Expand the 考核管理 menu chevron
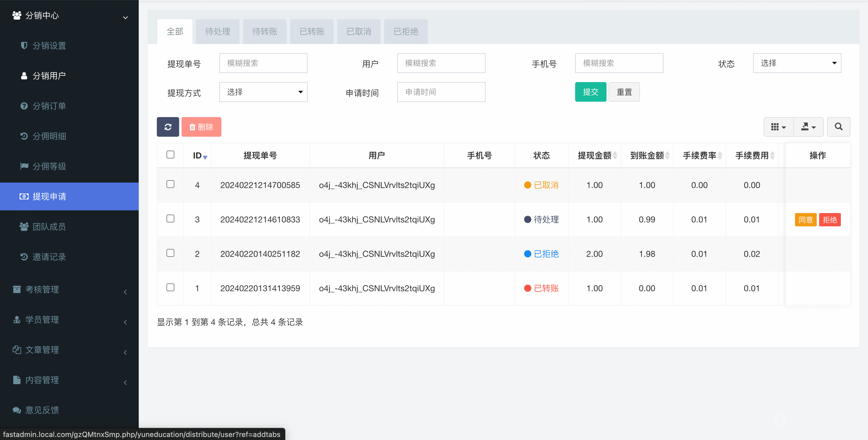This screenshot has height=440, width=868. 125,292
